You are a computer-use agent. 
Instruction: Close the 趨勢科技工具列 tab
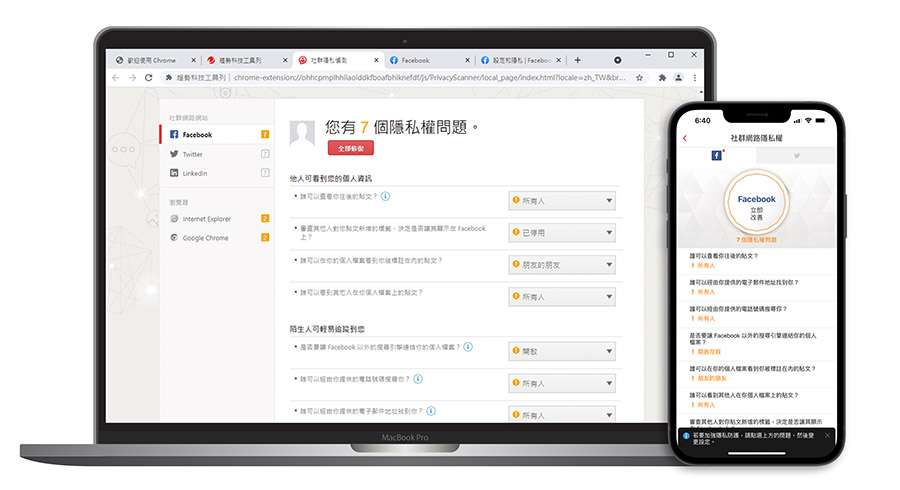(285, 60)
